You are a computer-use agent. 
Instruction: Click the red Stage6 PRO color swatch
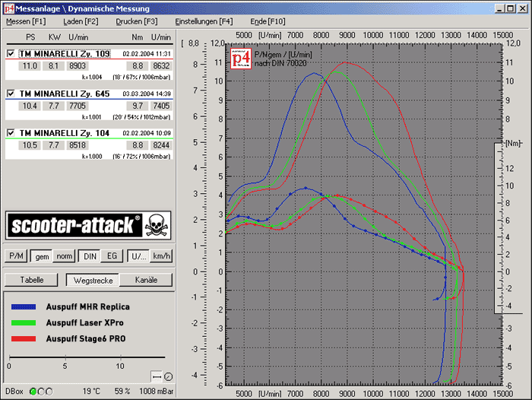point(24,339)
